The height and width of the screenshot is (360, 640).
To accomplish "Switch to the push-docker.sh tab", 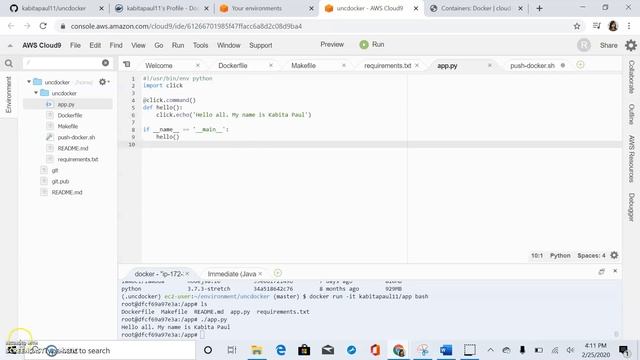I will tap(532, 65).
